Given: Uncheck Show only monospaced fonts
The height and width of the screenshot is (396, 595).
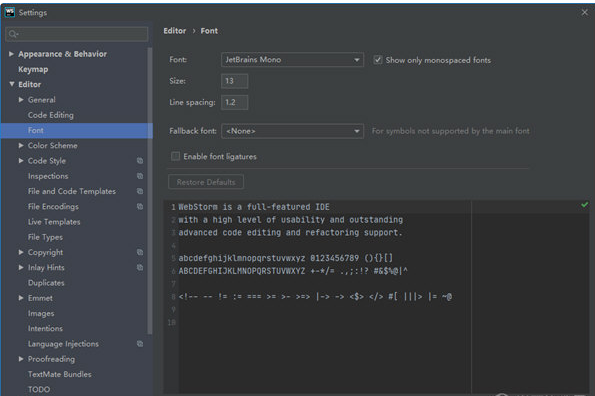Looking at the screenshot, I should 378,60.
